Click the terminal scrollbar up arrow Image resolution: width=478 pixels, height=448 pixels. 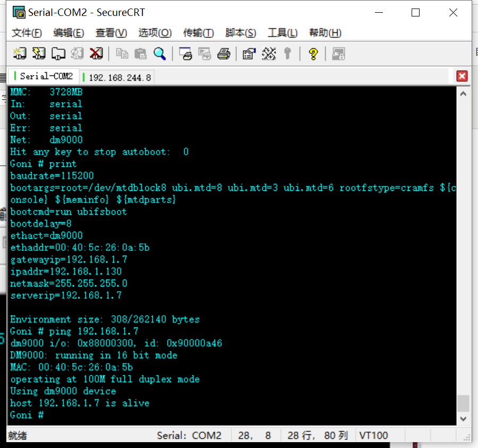[463, 94]
